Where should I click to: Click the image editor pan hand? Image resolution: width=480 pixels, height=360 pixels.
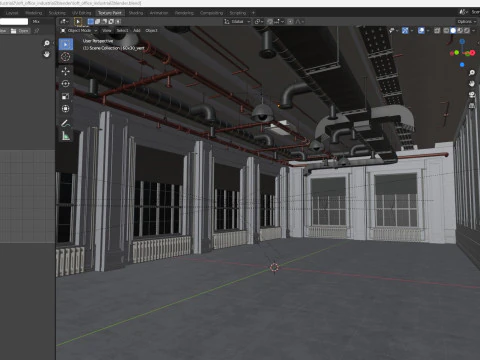(x=47, y=54)
